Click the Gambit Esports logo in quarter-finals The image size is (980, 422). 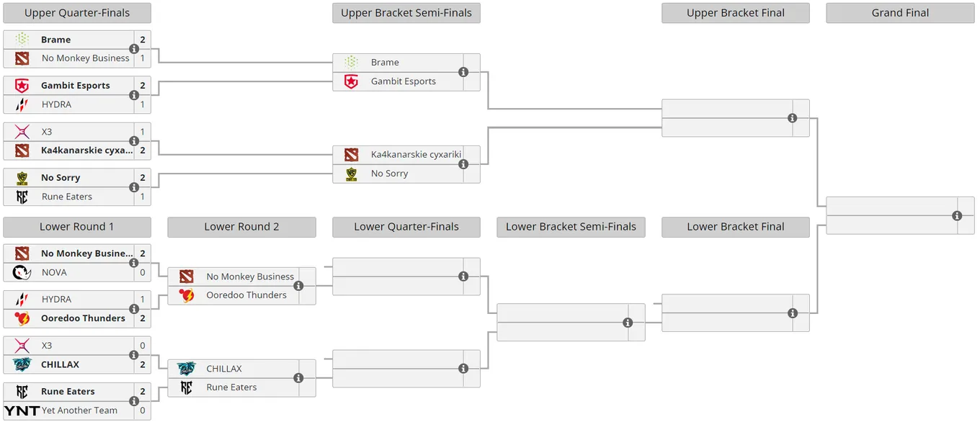(x=22, y=85)
